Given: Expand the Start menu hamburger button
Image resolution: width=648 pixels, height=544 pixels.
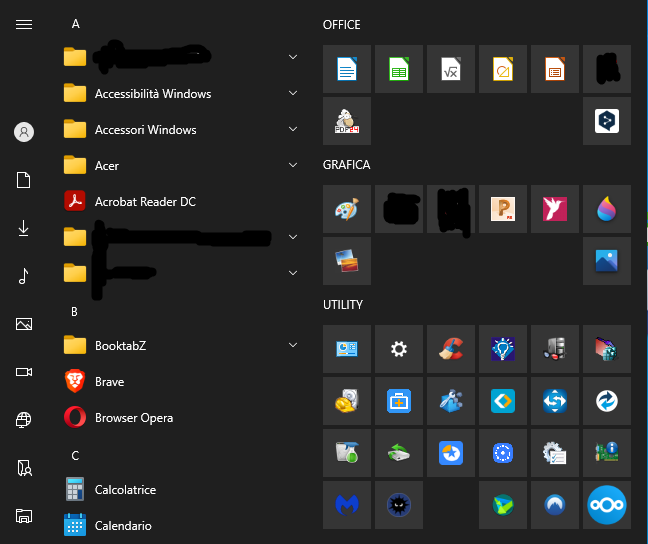Looking at the screenshot, I should click(x=24, y=24).
